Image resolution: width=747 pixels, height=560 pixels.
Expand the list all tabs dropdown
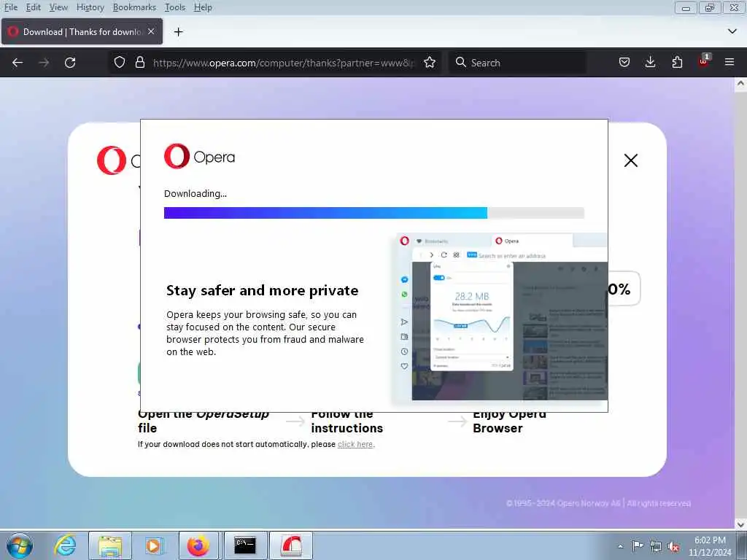point(732,31)
